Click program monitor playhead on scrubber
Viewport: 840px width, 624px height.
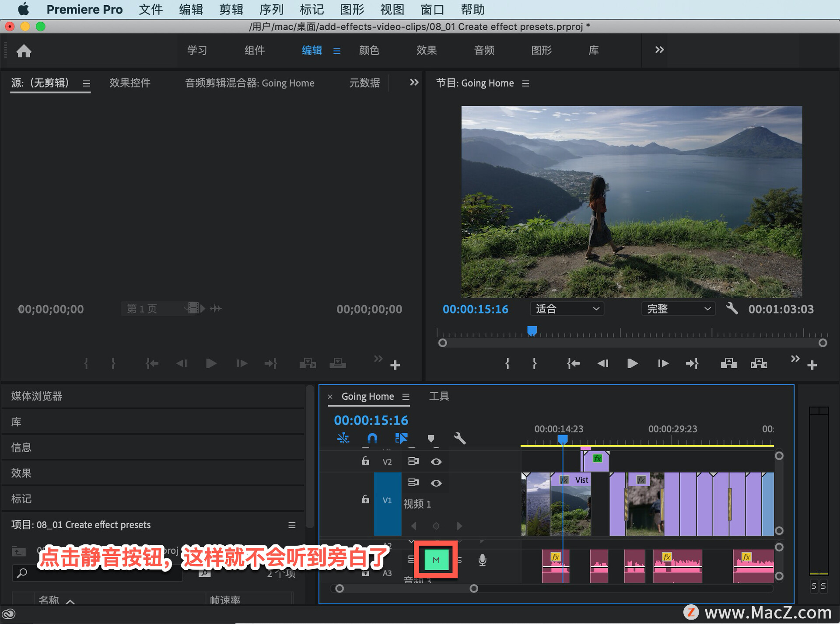point(532,331)
